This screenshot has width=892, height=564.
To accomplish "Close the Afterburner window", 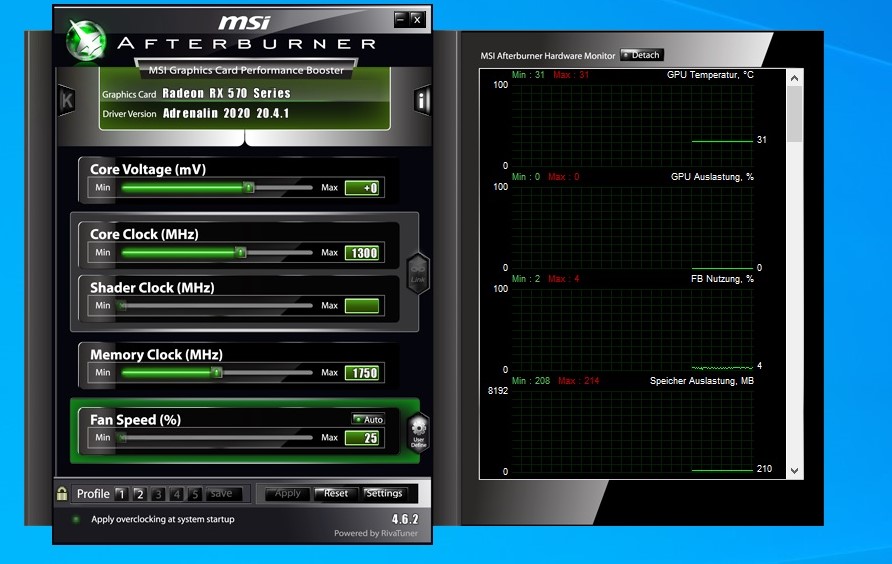I will coord(417,19).
